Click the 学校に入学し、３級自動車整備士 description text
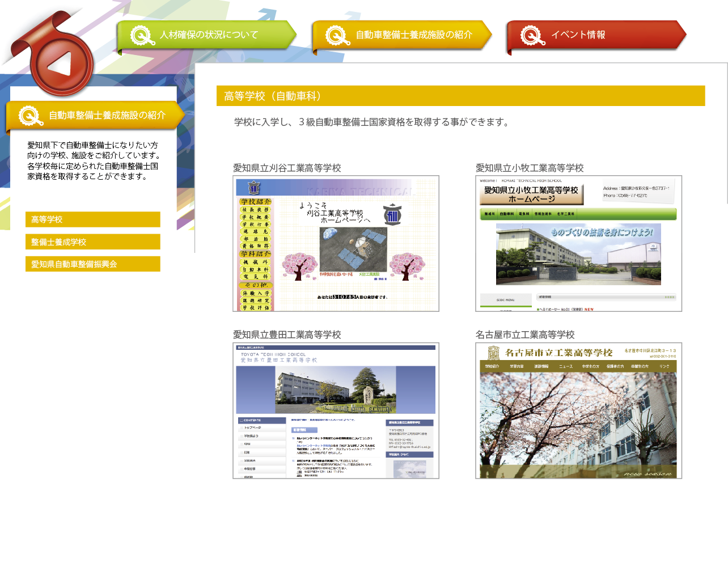Image resolution: width=728 pixels, height=567 pixels. (373, 122)
